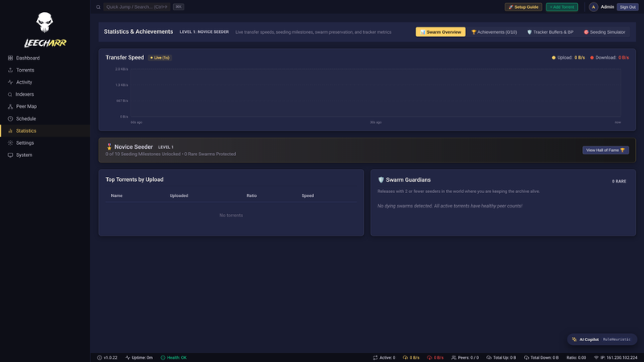Open the Peer Map page
644x362 pixels.
coord(45,106)
